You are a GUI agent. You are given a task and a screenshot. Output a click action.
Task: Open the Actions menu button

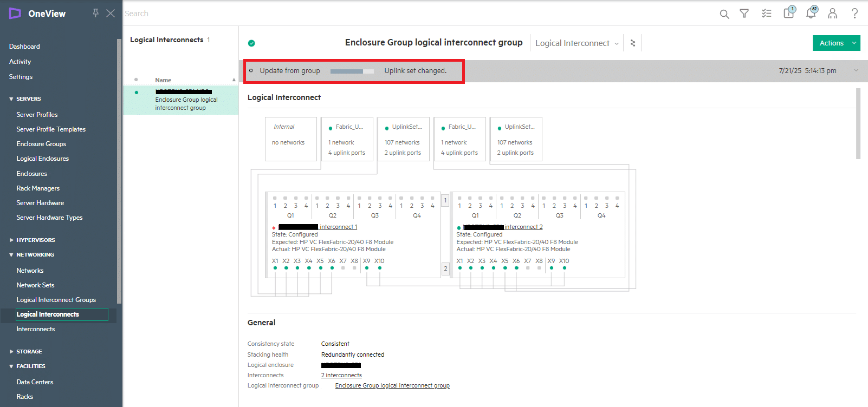[x=836, y=43]
